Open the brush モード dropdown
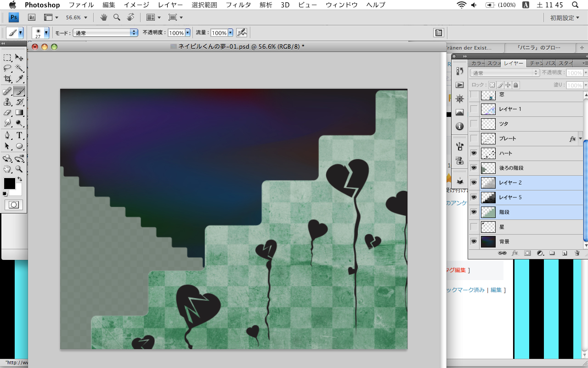The image size is (588, 368). [105, 33]
